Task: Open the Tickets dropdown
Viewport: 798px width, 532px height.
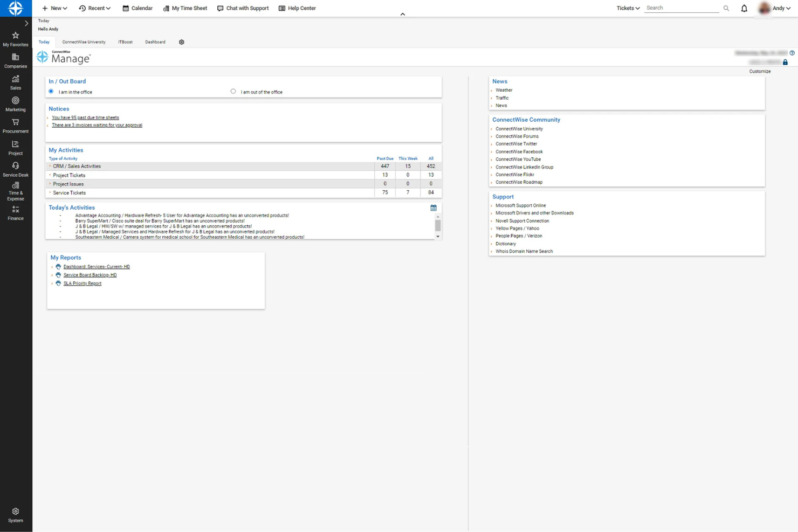Action: tap(627, 8)
